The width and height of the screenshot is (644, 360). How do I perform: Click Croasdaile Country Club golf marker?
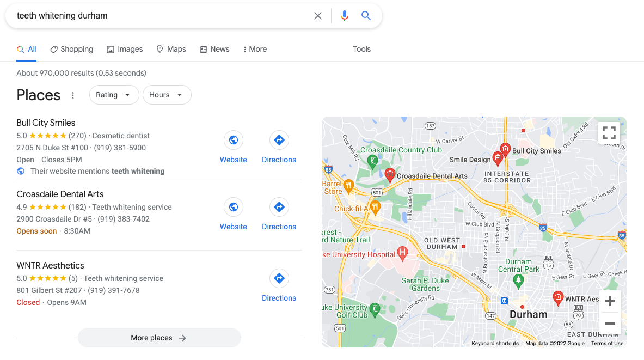(x=372, y=162)
